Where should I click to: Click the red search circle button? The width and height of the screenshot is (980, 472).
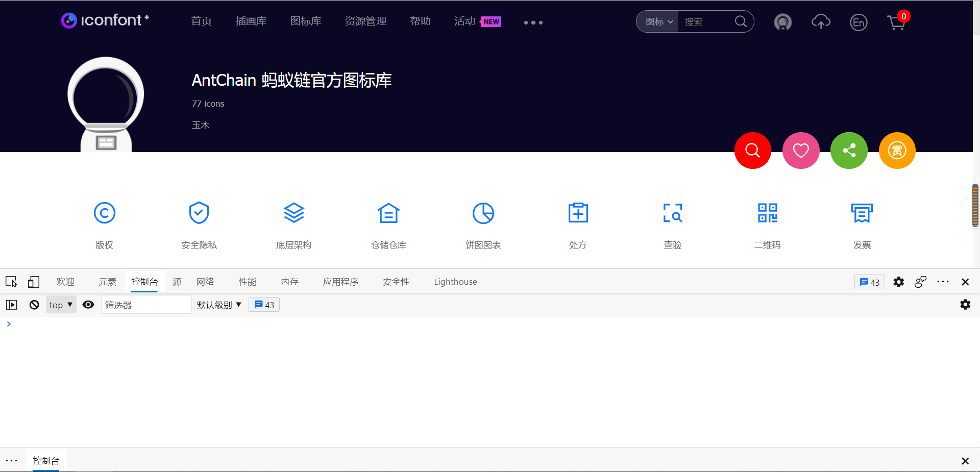click(x=752, y=151)
